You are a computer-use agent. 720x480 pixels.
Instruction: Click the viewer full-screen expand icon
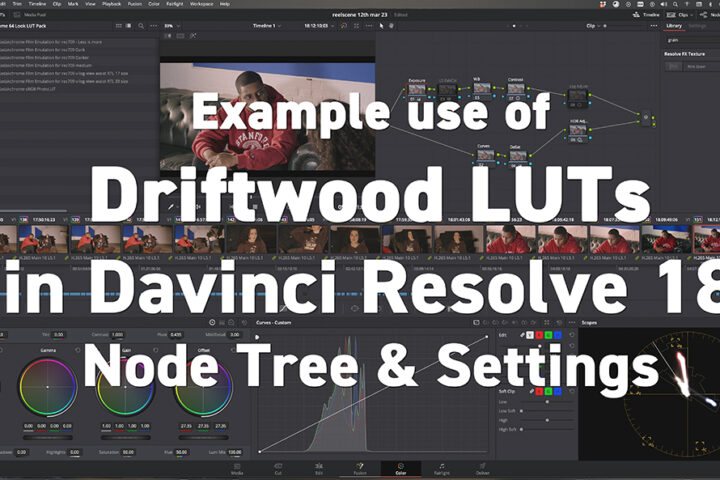[356, 26]
